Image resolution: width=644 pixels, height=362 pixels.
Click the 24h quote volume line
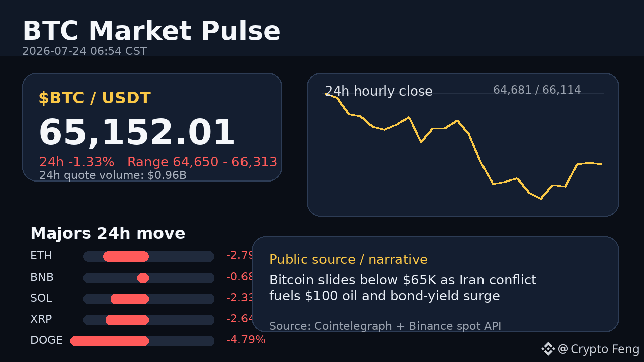(x=113, y=175)
